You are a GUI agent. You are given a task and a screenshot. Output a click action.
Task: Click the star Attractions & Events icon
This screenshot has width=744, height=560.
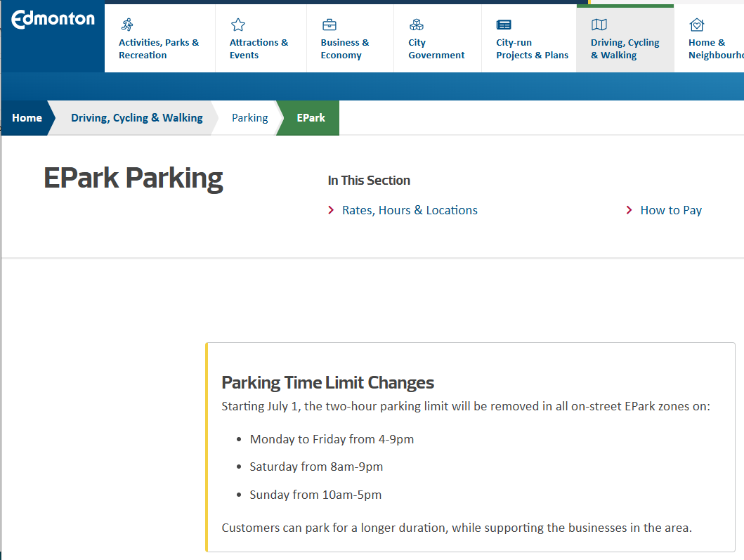coord(238,25)
